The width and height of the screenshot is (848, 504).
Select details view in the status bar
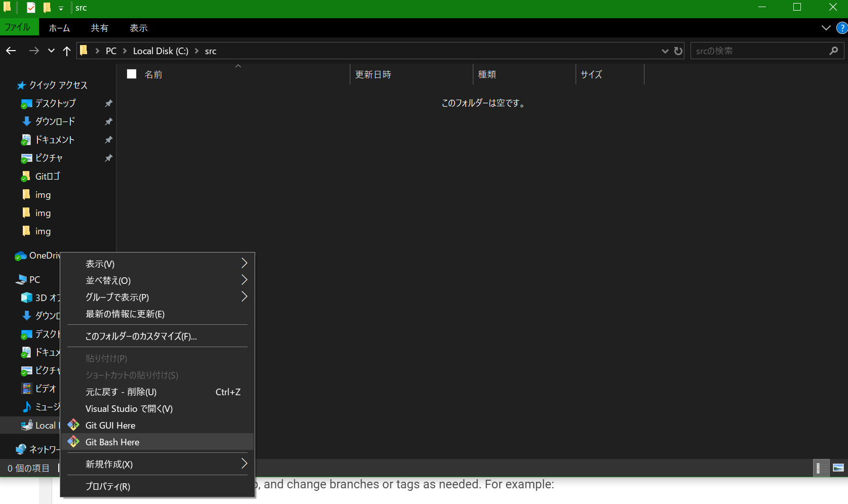(x=821, y=468)
